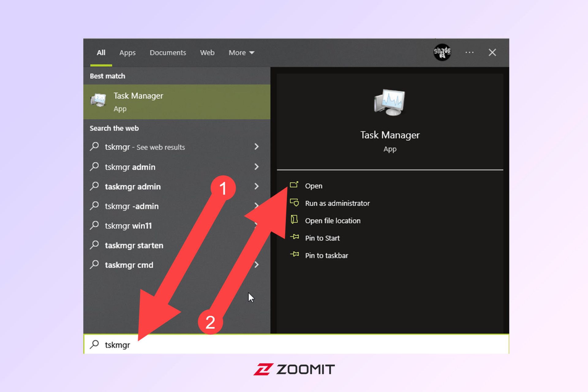Click the large Task Manager app icon
This screenshot has height=392, width=588.
390,102
